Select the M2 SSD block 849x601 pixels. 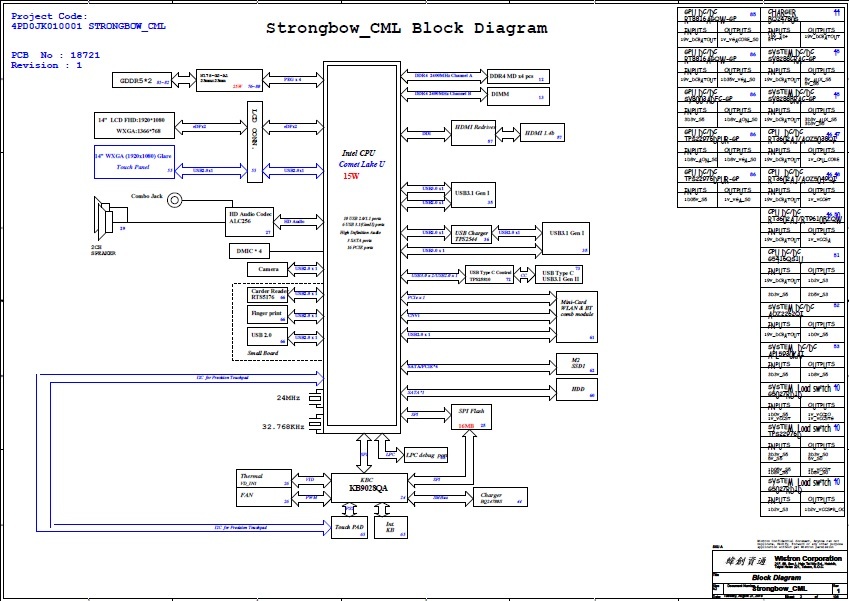pos(577,364)
